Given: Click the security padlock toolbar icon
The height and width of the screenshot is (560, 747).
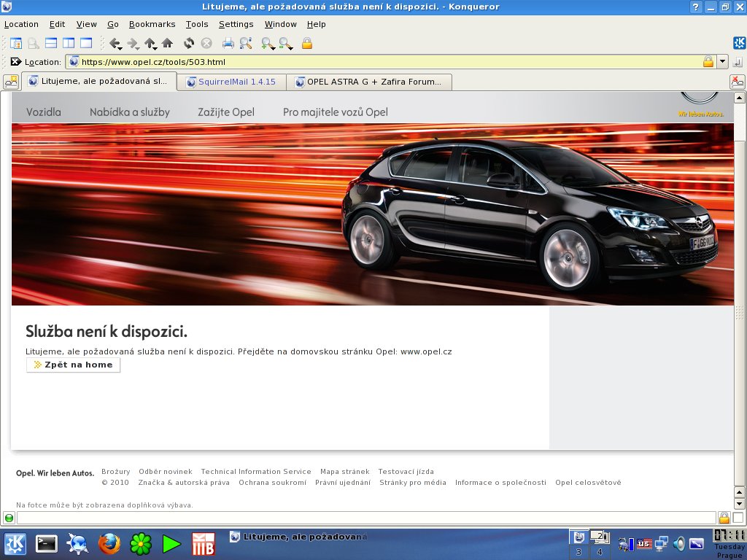Looking at the screenshot, I should tap(307, 43).
